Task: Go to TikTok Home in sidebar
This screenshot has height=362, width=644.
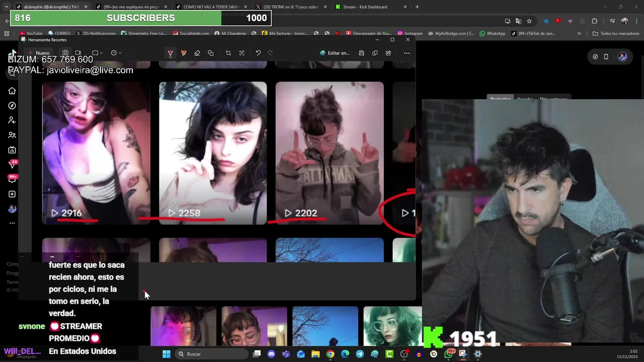Action: coord(12,91)
